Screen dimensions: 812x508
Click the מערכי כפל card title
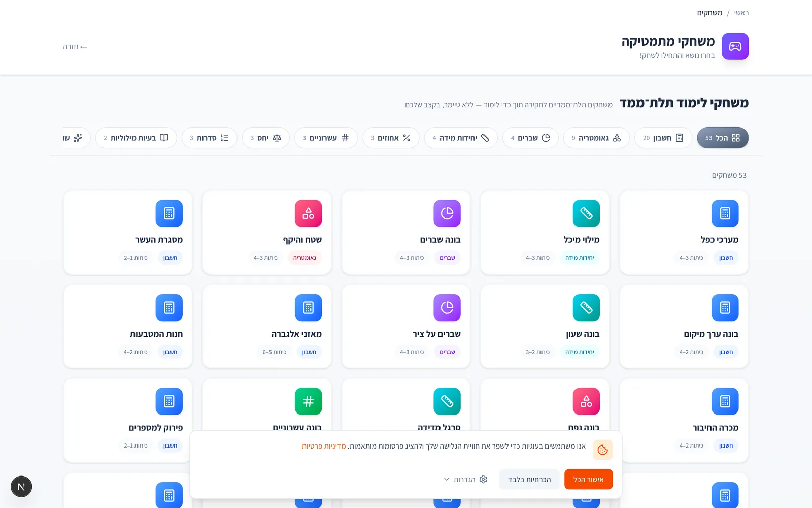coord(720,239)
